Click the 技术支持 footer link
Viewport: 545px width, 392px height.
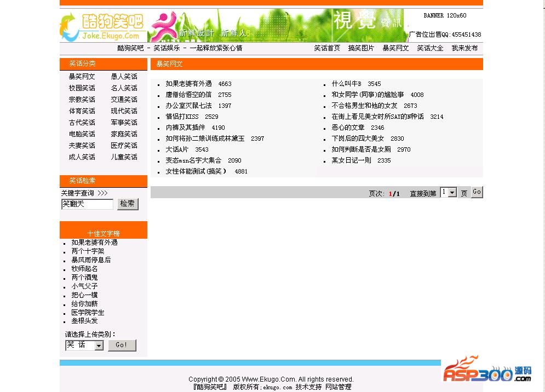click(x=308, y=387)
